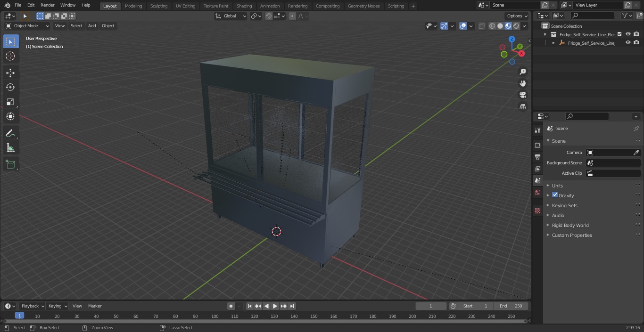Select the Cursor tool in toolbar

10,56
